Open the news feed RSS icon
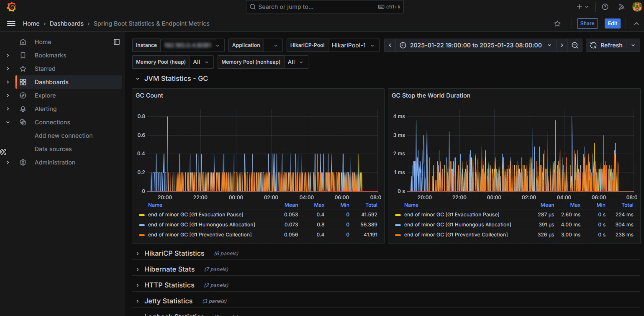This screenshot has height=316, width=644. [x=621, y=7]
